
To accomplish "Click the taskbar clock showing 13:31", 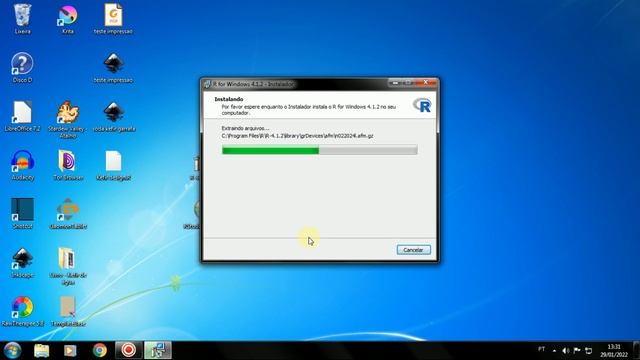I will coord(613,351).
